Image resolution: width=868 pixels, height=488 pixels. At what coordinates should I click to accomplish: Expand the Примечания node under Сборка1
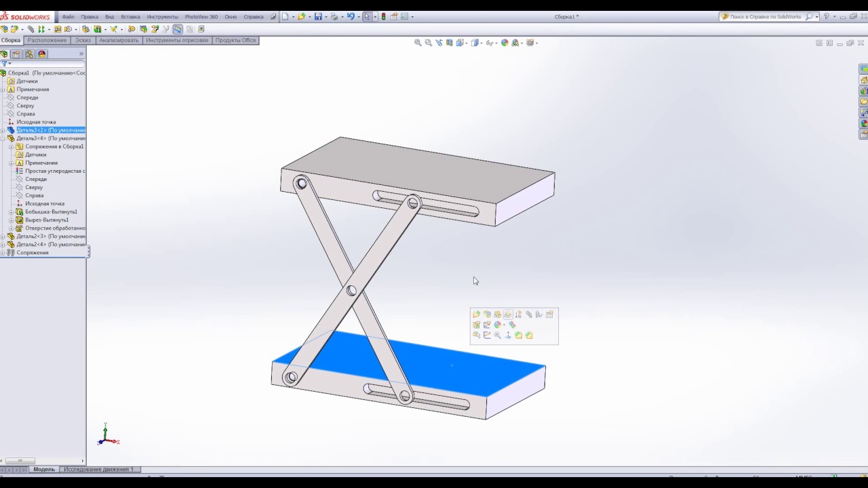3,89
